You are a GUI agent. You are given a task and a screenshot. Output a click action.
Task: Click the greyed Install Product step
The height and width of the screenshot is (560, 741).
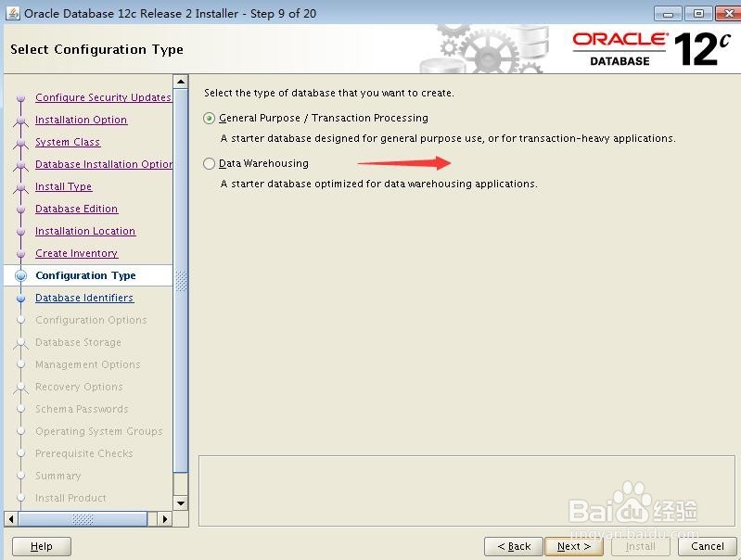tap(70, 498)
